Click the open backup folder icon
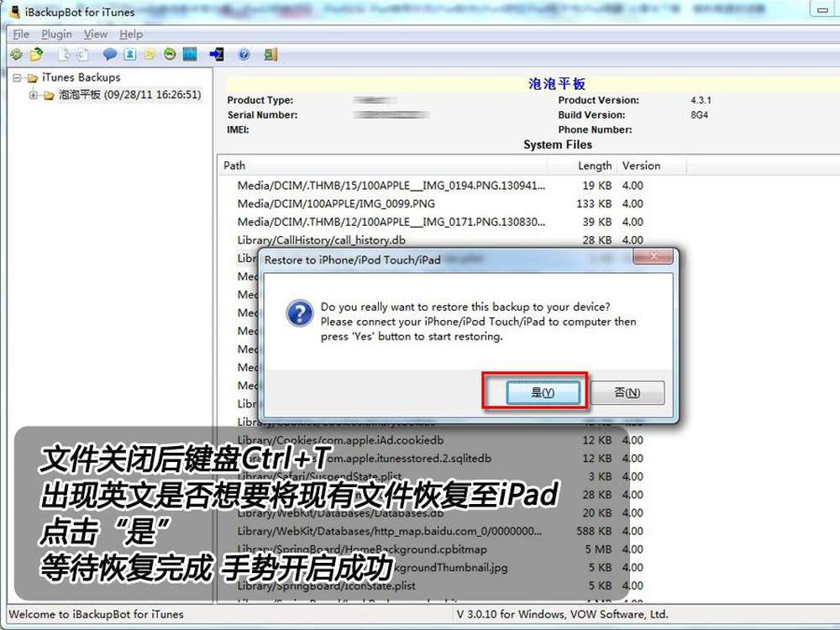This screenshot has height=630, width=840. tap(36, 55)
